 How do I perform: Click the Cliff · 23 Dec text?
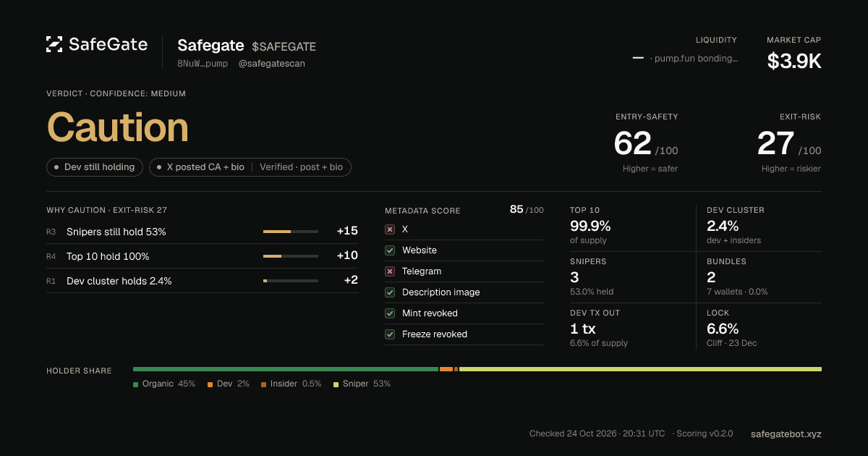click(732, 343)
